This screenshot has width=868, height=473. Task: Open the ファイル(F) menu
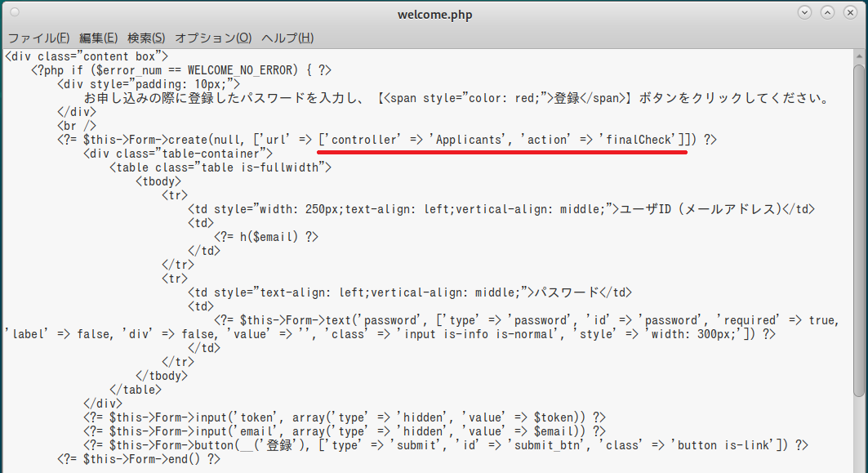[x=38, y=38]
